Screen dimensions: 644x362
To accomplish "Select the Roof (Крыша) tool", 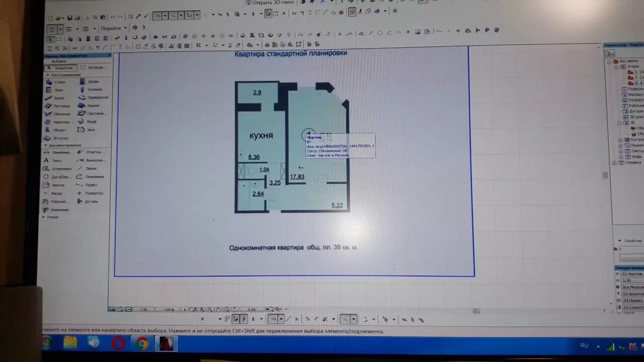I will click(90, 106).
